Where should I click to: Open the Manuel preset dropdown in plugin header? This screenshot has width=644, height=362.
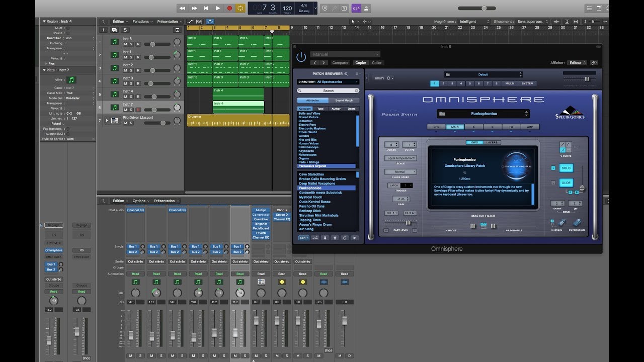(x=345, y=54)
